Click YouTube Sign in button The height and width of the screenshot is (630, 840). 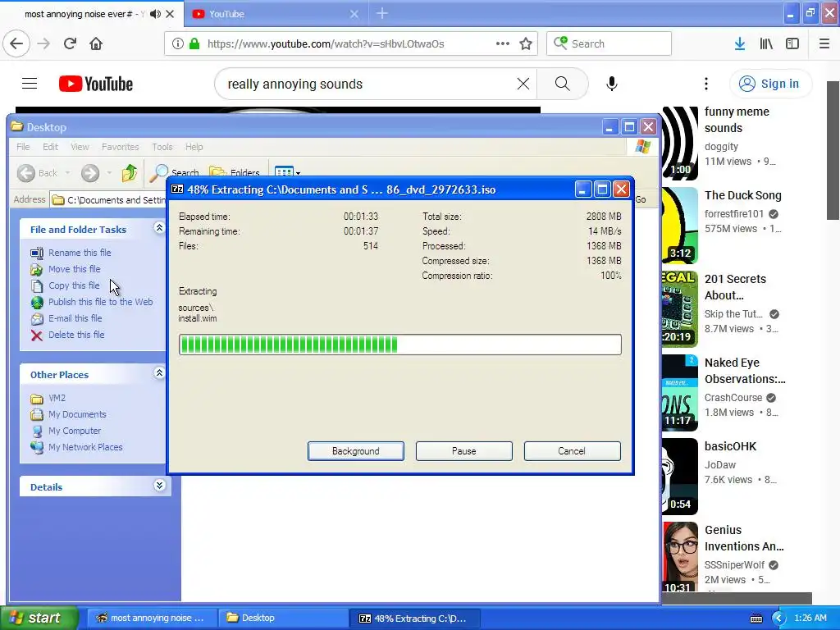[770, 84]
